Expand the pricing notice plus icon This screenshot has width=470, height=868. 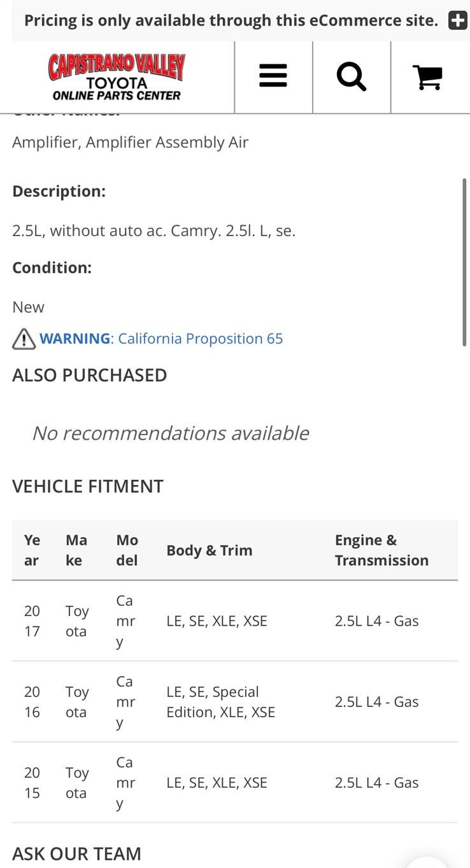pyautogui.click(x=457, y=20)
